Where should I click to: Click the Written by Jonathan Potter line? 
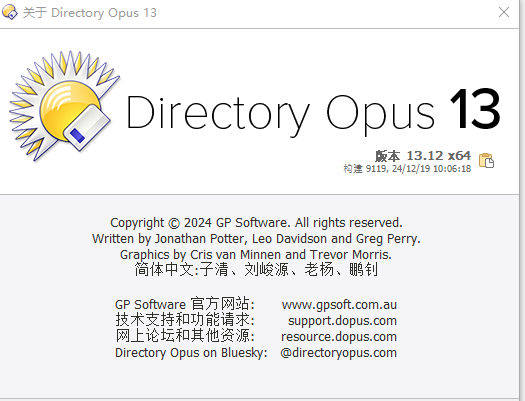(x=256, y=239)
